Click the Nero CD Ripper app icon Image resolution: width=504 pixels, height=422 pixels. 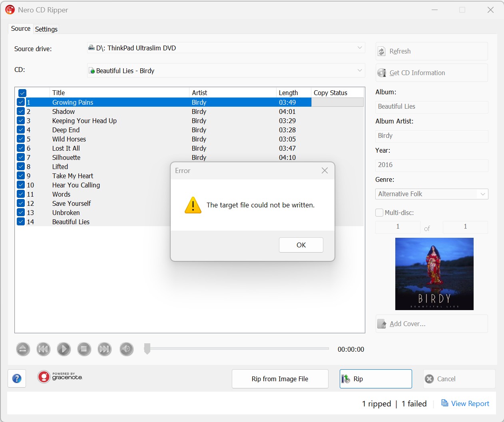[10, 10]
